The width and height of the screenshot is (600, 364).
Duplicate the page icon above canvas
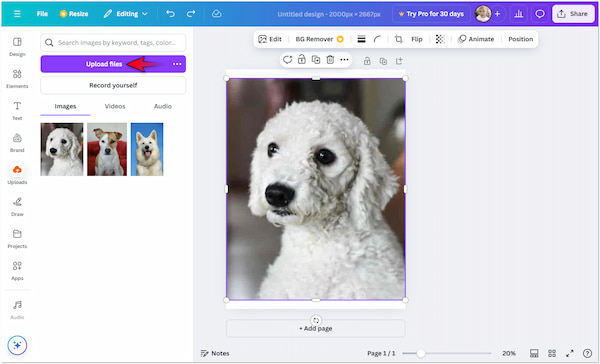(383, 61)
